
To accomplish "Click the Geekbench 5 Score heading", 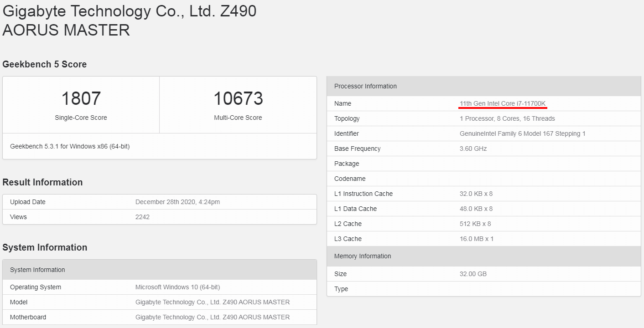I will pyautogui.click(x=45, y=64).
